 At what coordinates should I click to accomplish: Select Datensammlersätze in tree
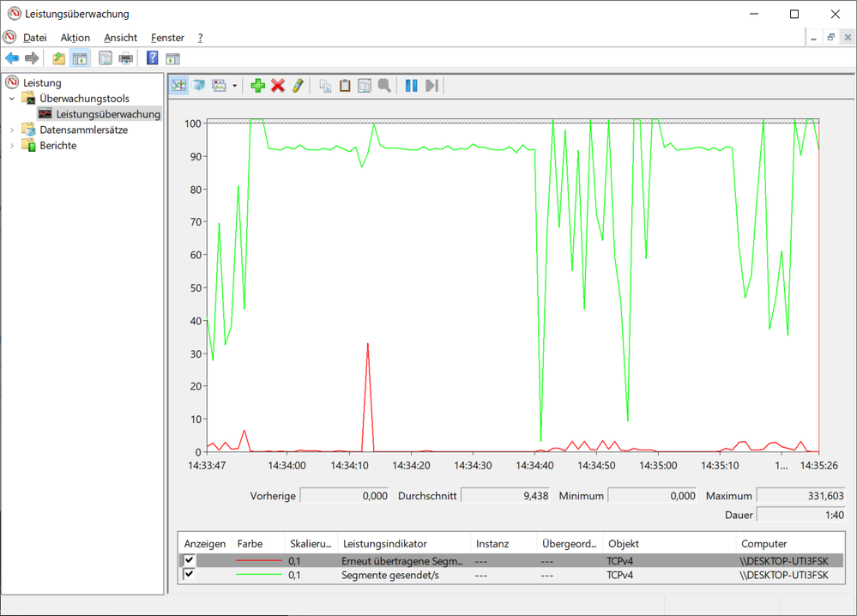[x=83, y=130]
